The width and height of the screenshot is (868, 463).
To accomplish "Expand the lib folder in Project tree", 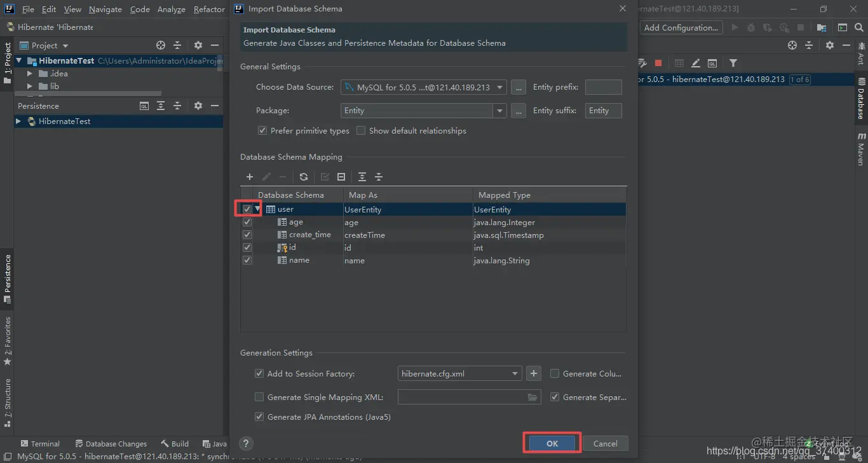I will click(29, 86).
